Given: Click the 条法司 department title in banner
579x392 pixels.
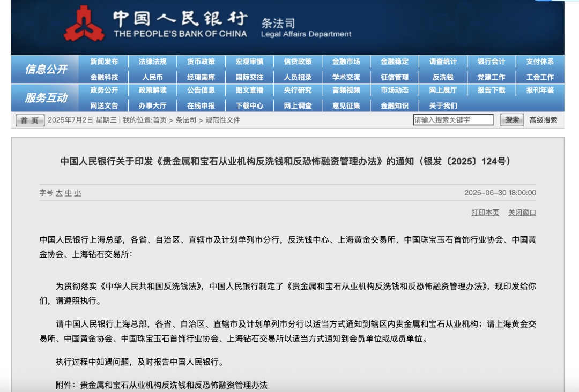Looking at the screenshot, I should pyautogui.click(x=278, y=23).
